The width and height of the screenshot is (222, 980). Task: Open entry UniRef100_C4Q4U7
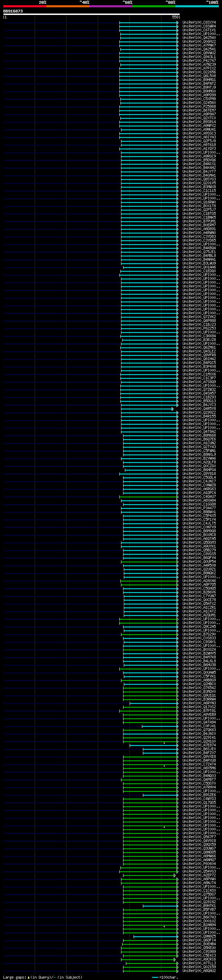[x=199, y=496]
